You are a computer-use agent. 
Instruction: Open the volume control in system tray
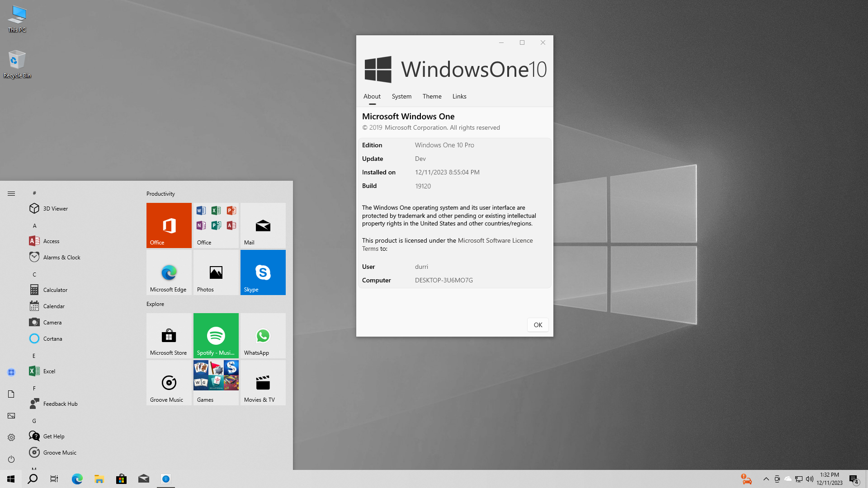[810, 479]
